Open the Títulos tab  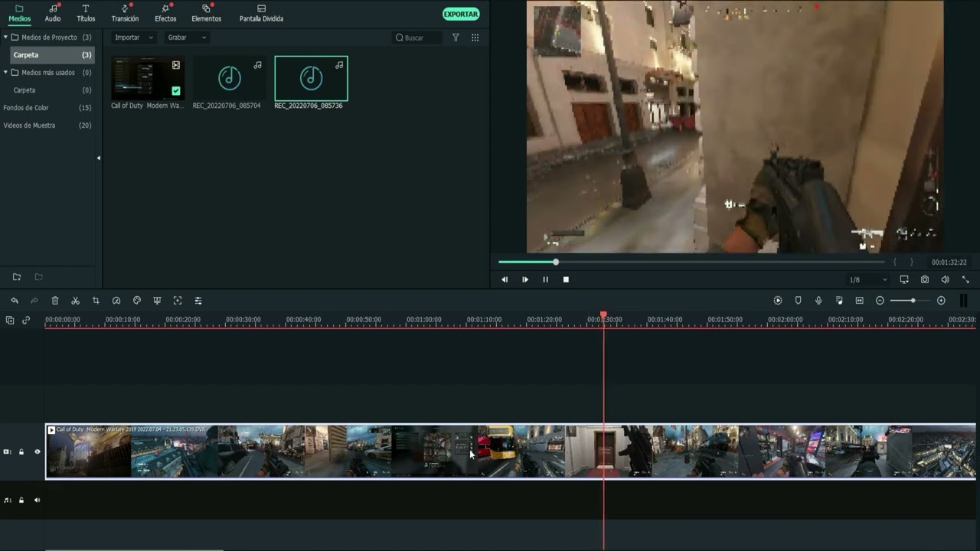86,13
